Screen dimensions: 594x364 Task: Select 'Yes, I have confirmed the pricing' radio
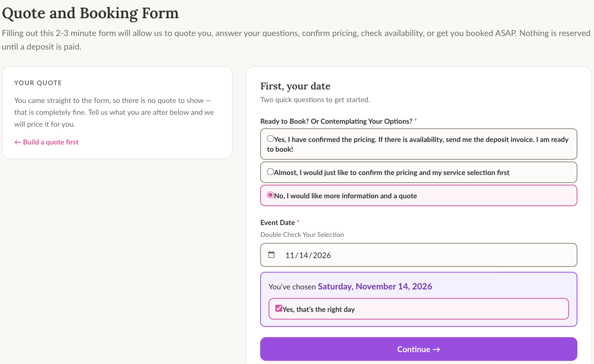(270, 139)
